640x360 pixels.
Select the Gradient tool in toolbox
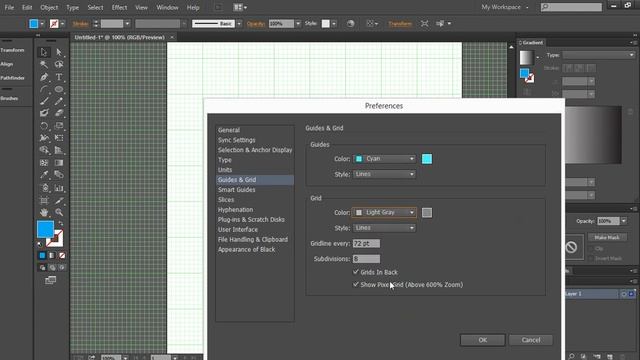[59, 163]
